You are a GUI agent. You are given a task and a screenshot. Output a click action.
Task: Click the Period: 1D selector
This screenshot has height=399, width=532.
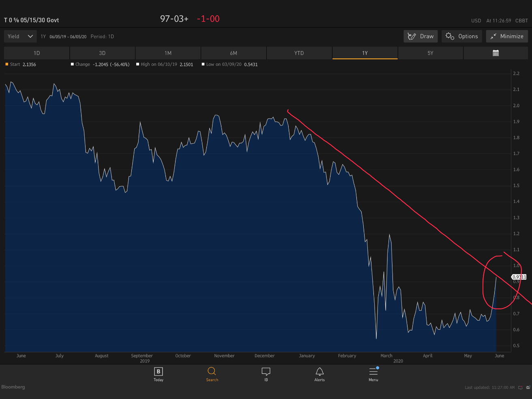point(102,37)
